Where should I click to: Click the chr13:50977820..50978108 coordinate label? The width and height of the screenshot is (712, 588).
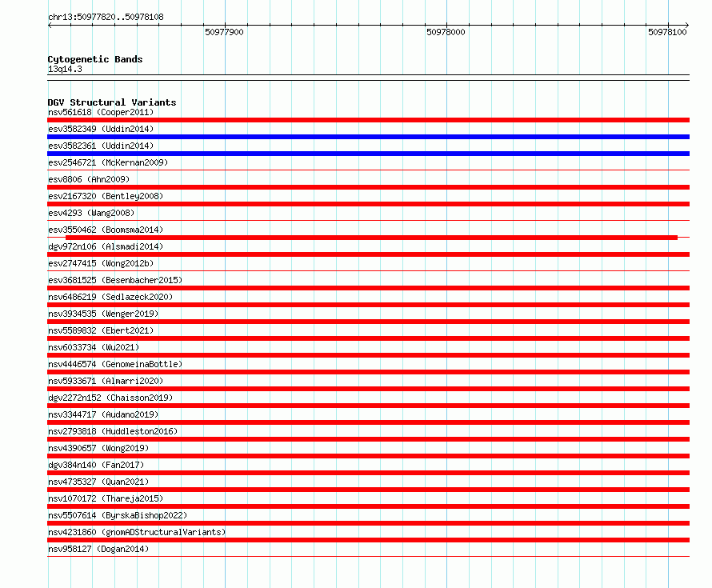pos(106,17)
